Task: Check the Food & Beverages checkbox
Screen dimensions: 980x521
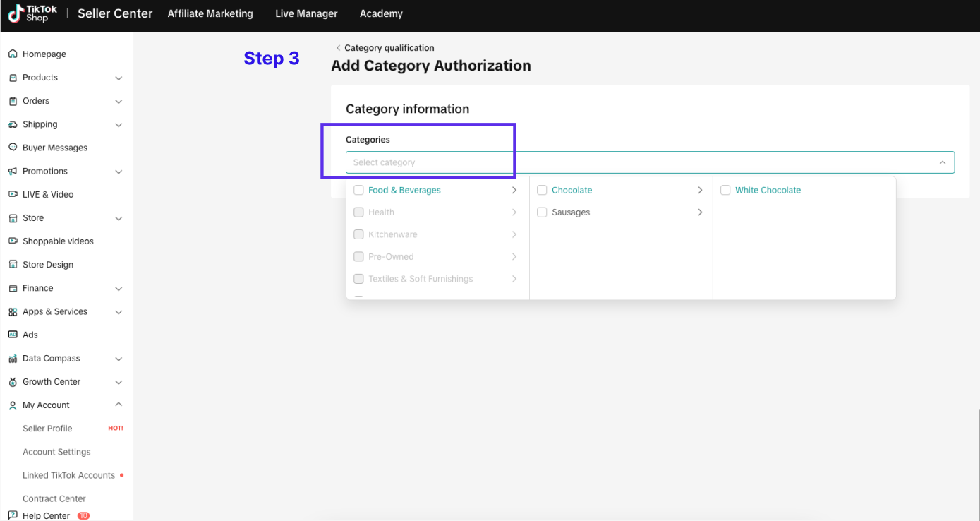Action: [358, 190]
